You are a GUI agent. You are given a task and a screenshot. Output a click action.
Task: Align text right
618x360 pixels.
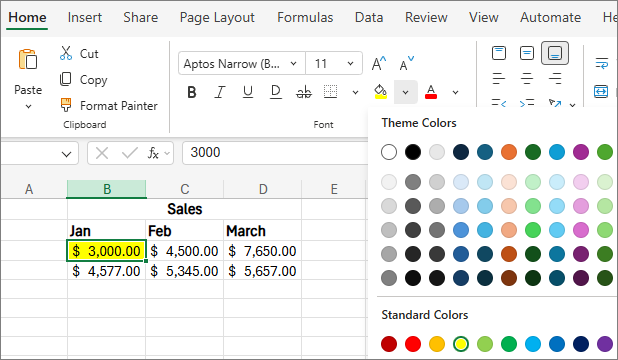pyautogui.click(x=555, y=78)
